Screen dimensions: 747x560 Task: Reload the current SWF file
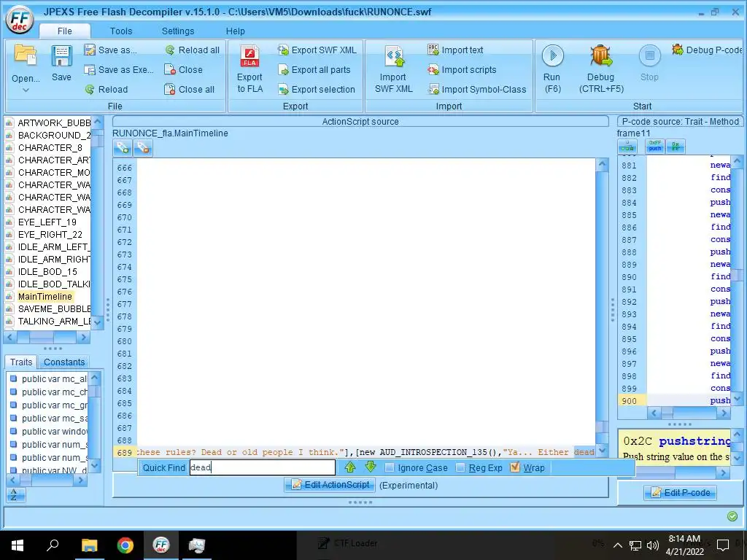point(106,89)
